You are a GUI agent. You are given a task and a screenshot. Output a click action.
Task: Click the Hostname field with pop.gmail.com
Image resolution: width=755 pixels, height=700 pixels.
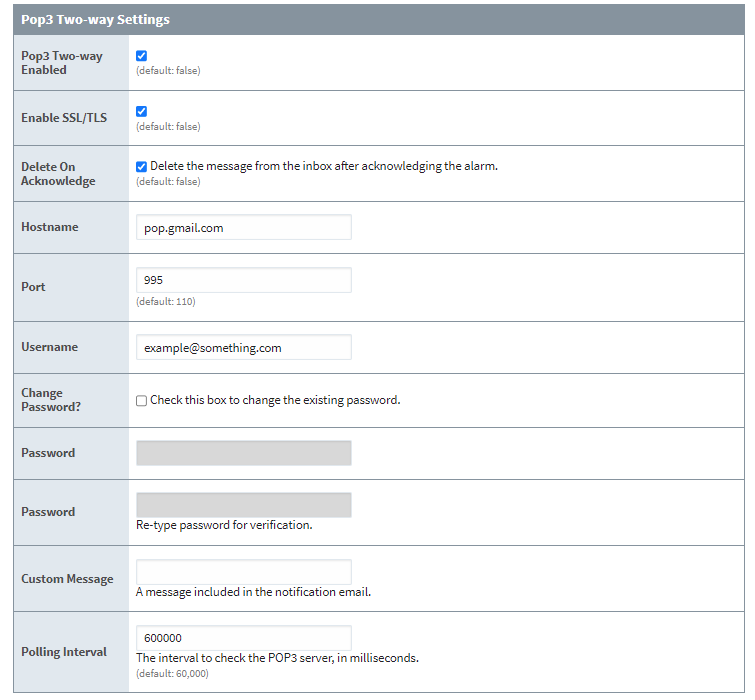coord(244,227)
